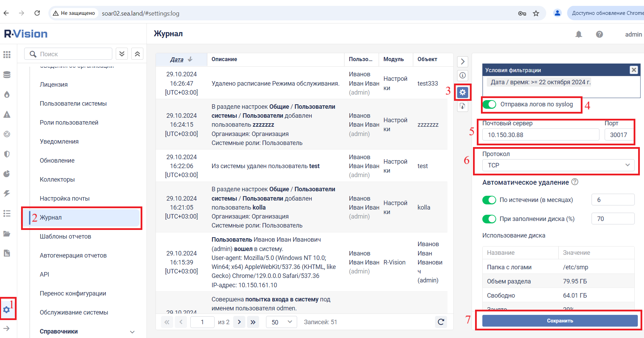The width and height of the screenshot is (644, 338).
Task: Disable auto-deletion by months toggle
Action: pos(489,200)
